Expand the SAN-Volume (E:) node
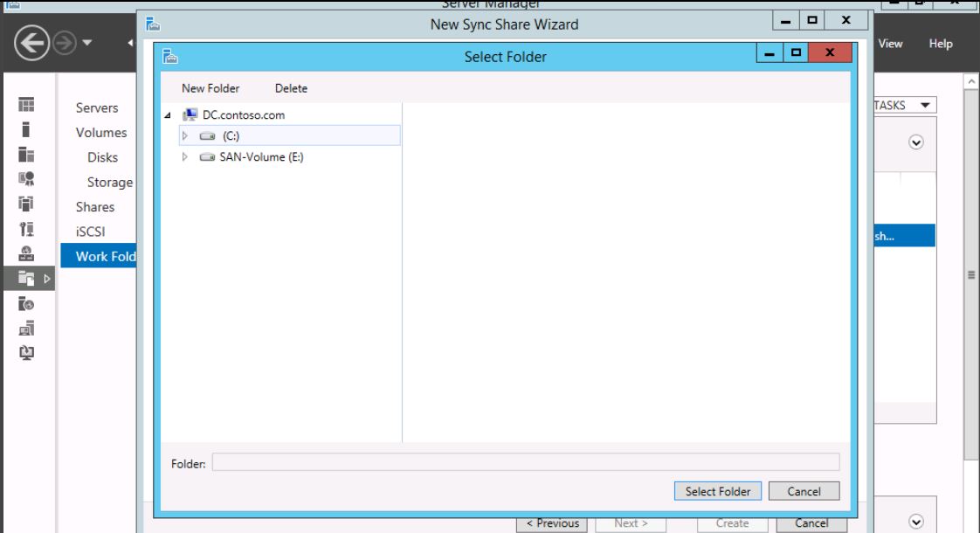 [x=184, y=157]
